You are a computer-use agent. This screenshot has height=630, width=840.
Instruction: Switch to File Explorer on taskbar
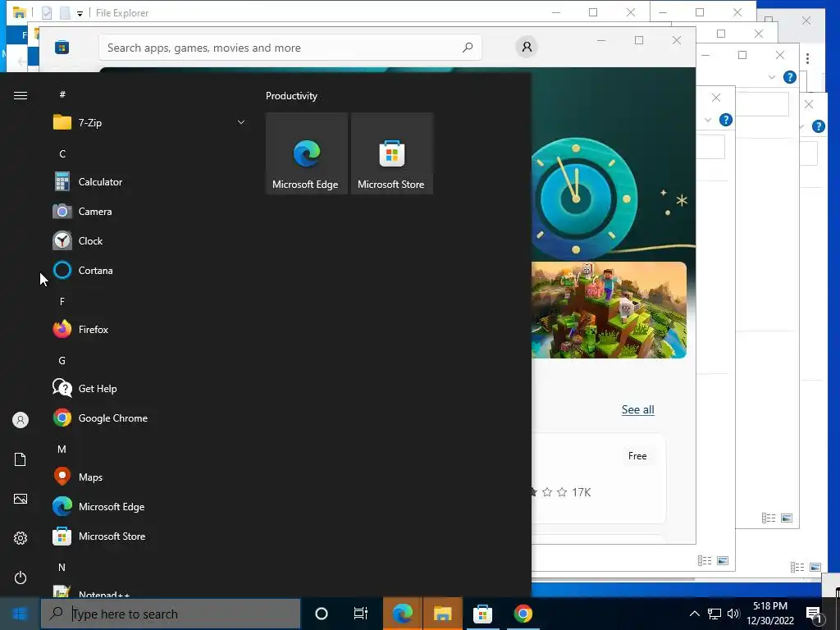click(x=442, y=614)
